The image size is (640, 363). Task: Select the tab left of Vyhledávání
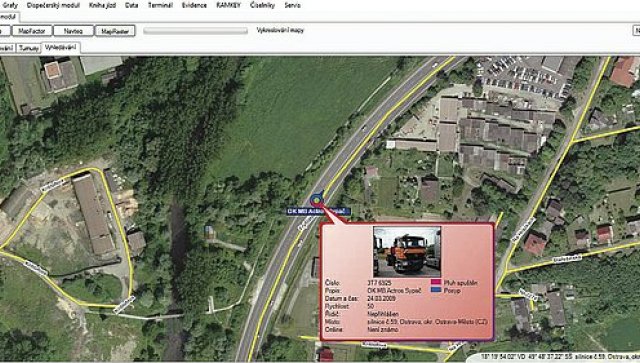pyautogui.click(x=29, y=48)
